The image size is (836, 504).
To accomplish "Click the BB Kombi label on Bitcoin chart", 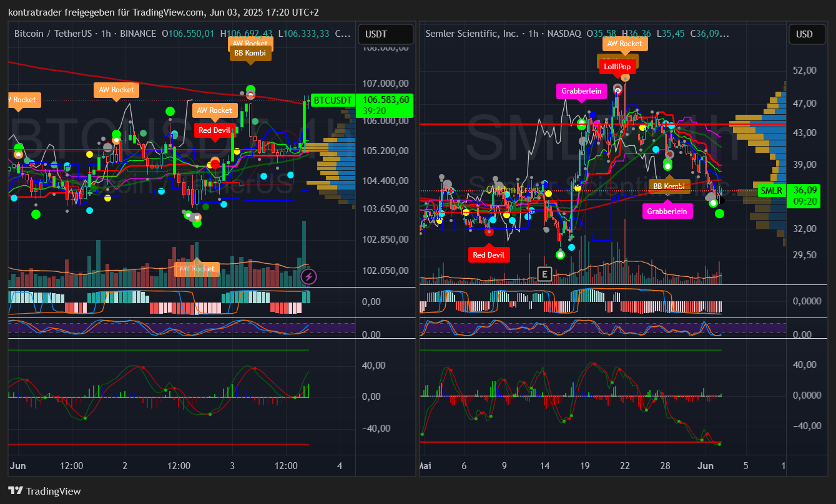I will pos(250,54).
